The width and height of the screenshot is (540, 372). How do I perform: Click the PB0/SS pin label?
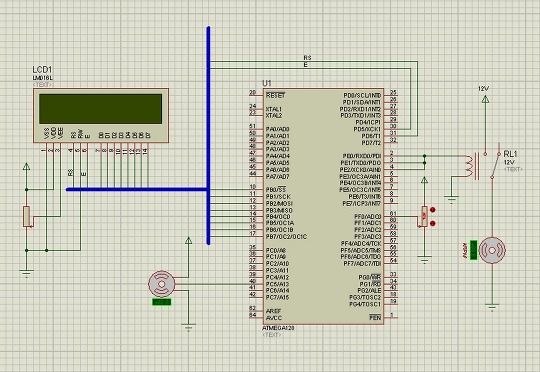276,190
